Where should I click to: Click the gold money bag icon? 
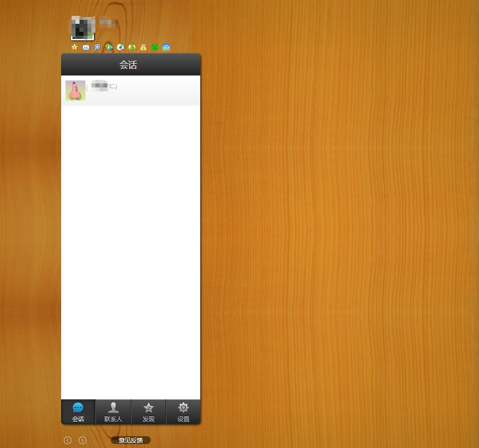tap(143, 48)
